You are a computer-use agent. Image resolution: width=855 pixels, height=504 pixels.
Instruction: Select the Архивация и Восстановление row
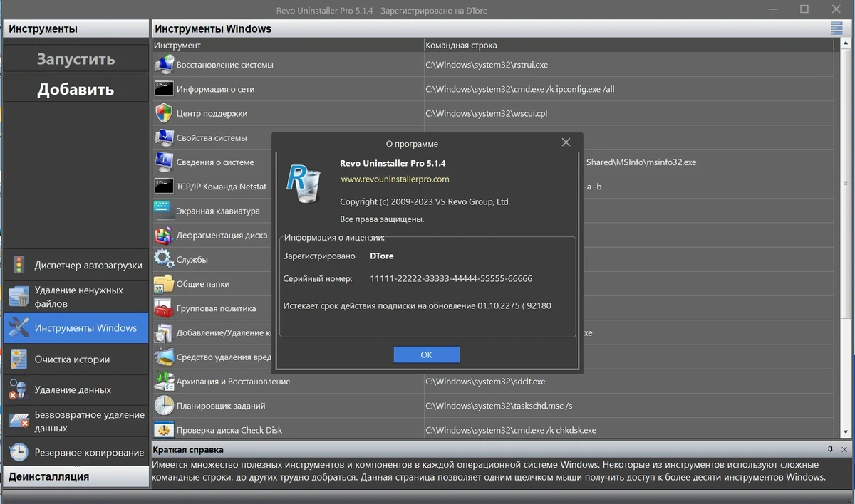click(492, 381)
